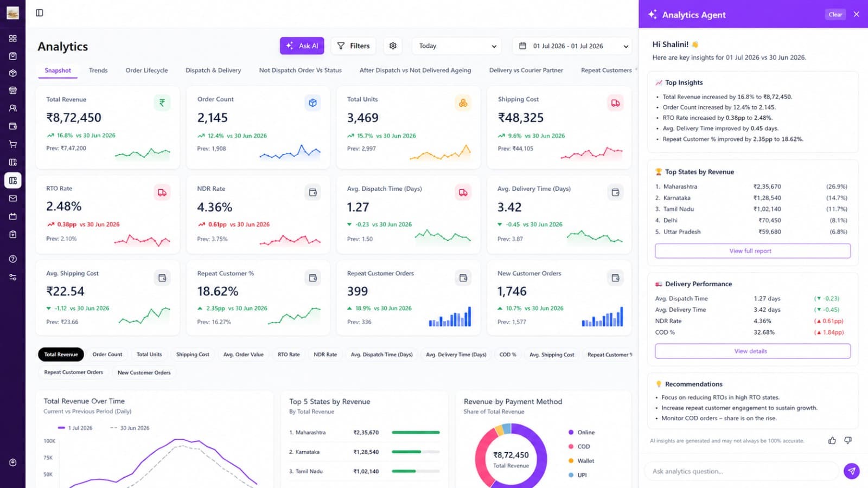Click View details in Delivery Performance
Screen dimensions: 868x488
pyautogui.click(x=752, y=351)
